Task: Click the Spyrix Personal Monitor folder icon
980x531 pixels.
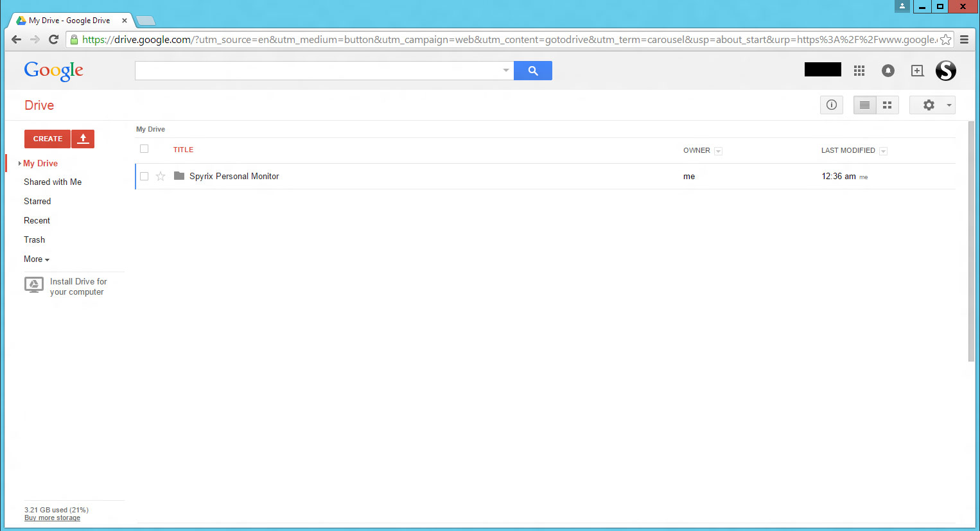Action: tap(179, 176)
